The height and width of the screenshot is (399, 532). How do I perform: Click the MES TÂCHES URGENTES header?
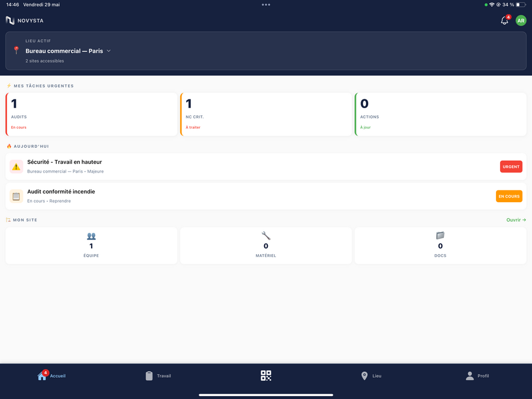(43, 86)
